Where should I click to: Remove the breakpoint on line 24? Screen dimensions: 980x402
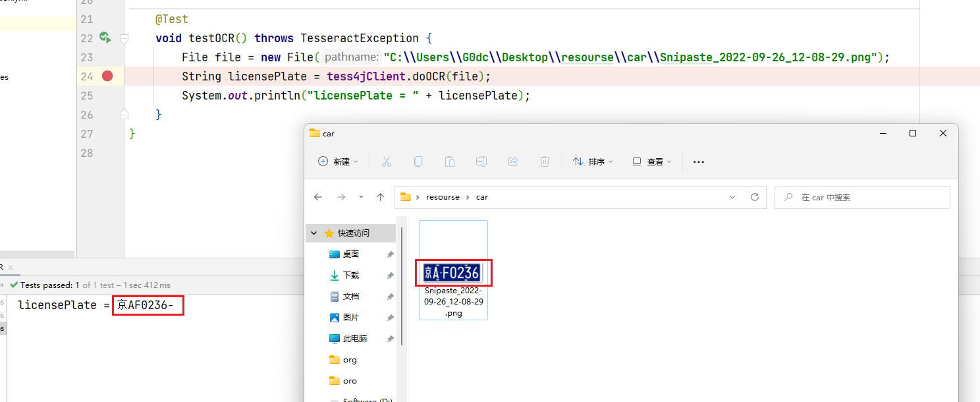coord(107,76)
